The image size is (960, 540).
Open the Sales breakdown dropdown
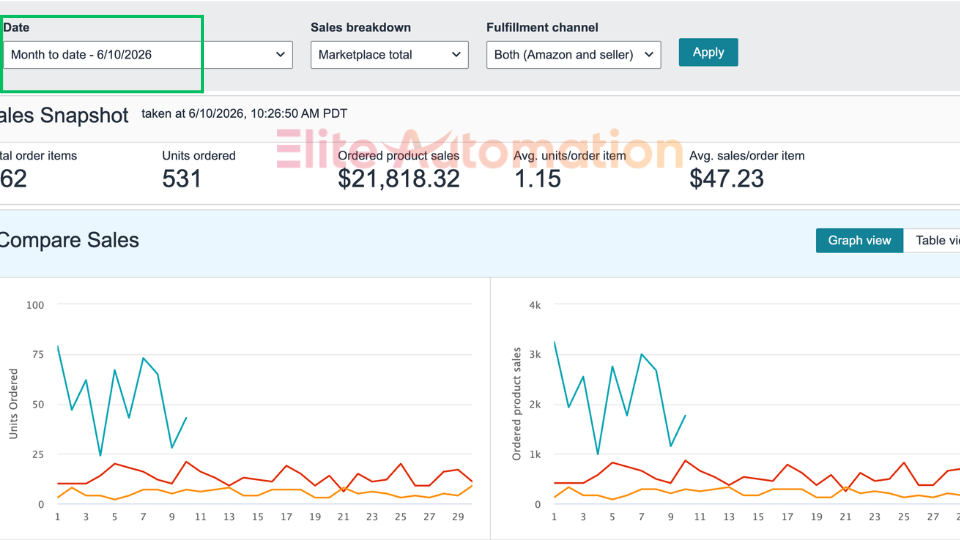tap(389, 54)
